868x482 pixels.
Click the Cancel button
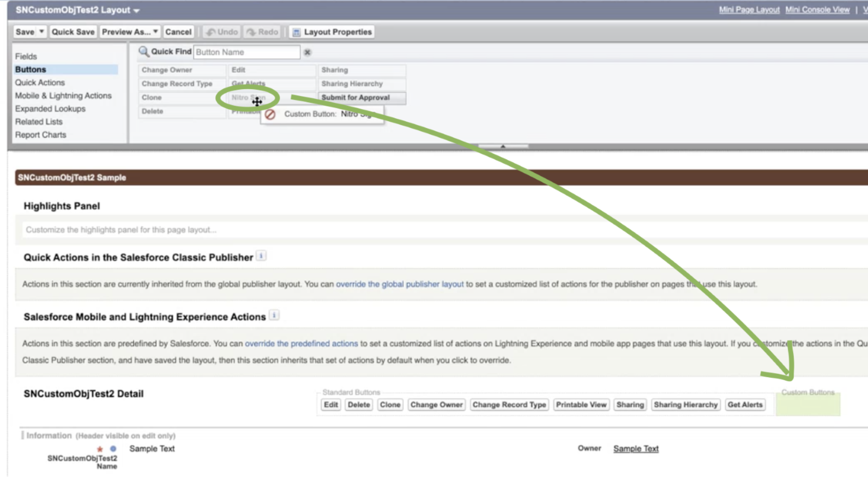pos(178,32)
